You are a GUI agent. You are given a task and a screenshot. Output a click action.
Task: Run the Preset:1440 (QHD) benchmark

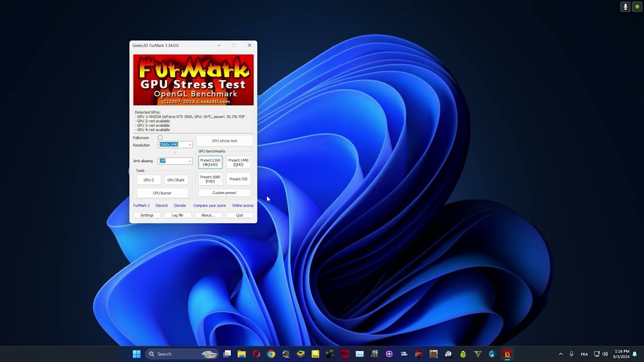[x=238, y=162]
